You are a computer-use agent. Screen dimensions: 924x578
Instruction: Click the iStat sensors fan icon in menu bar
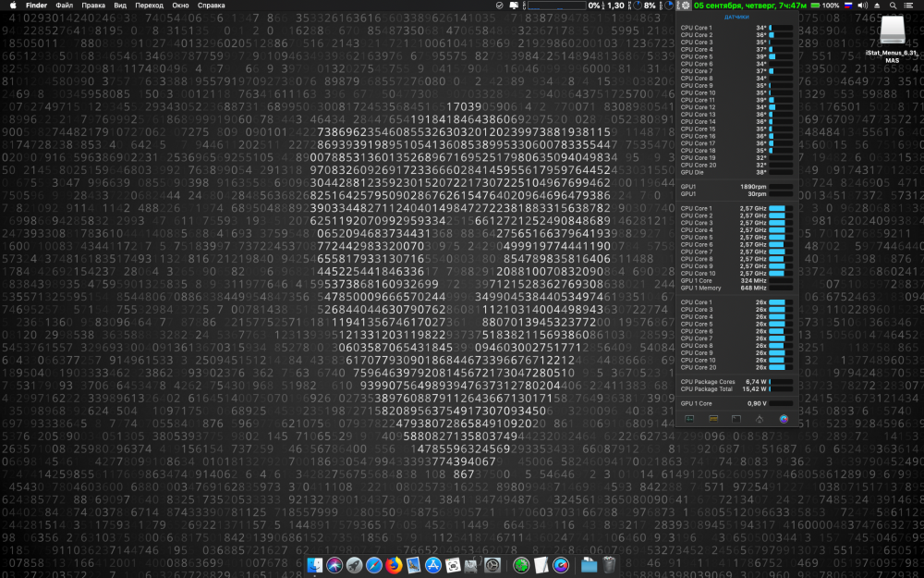coord(685,6)
